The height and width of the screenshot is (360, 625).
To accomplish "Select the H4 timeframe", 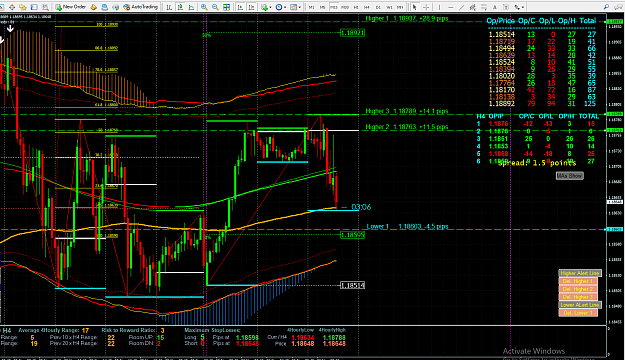I will 367,7.
